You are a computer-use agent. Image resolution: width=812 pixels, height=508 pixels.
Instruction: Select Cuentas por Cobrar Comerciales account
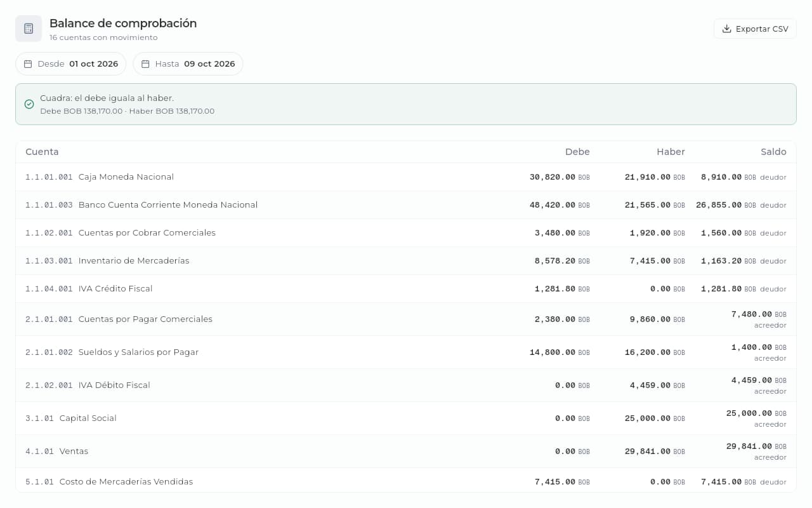coord(406,233)
